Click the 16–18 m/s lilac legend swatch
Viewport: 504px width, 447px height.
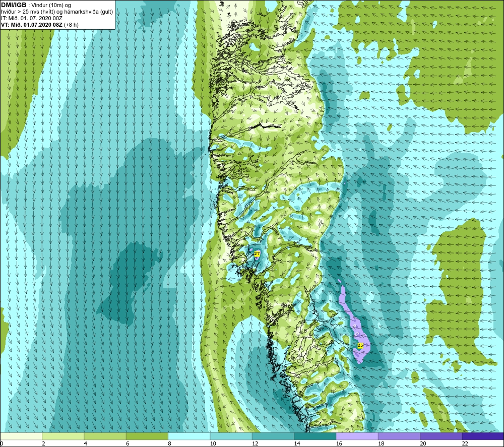(357, 436)
